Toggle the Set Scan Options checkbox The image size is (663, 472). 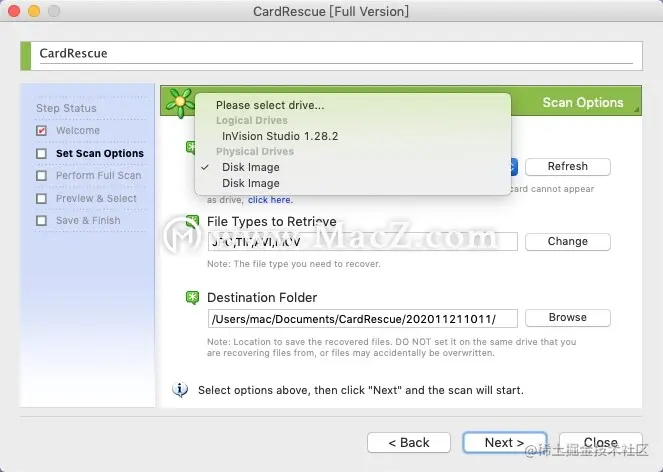pos(41,153)
